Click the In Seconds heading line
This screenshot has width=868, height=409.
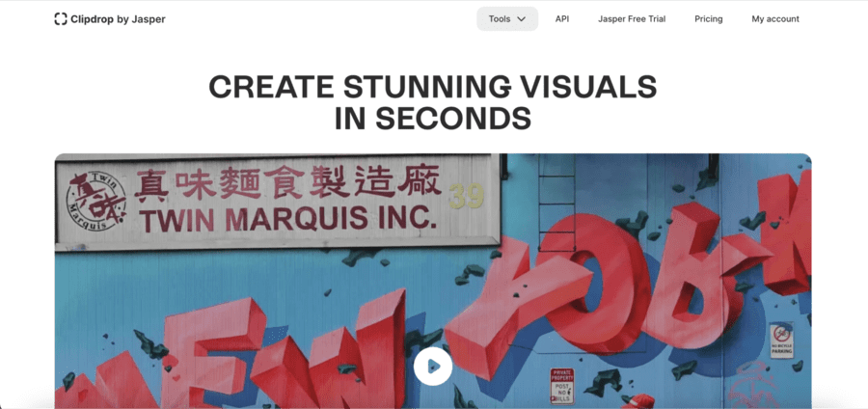pyautogui.click(x=433, y=118)
